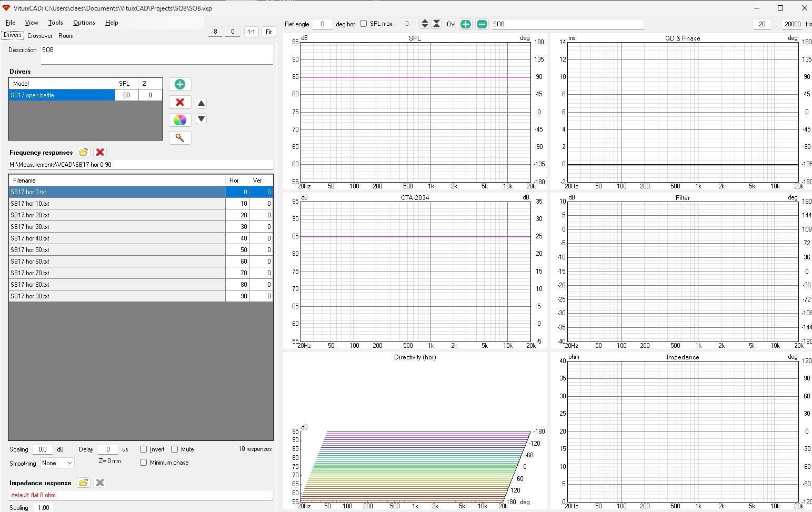Remove frequency responses with red X
The image size is (812, 512).
click(100, 152)
